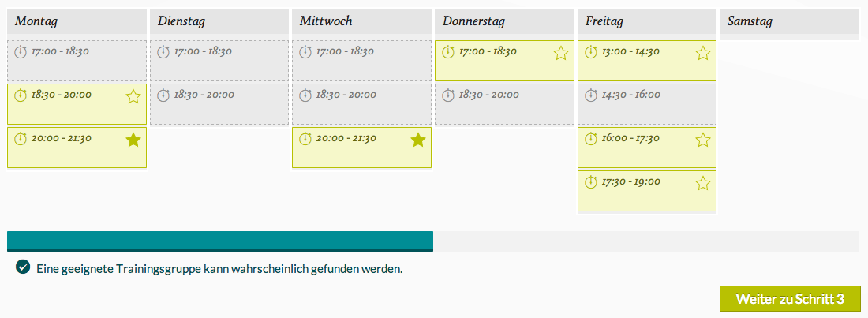The image size is (868, 318).
Task: Select the Wednesday 17:00 - 18:30 time slot
Action: [362, 61]
